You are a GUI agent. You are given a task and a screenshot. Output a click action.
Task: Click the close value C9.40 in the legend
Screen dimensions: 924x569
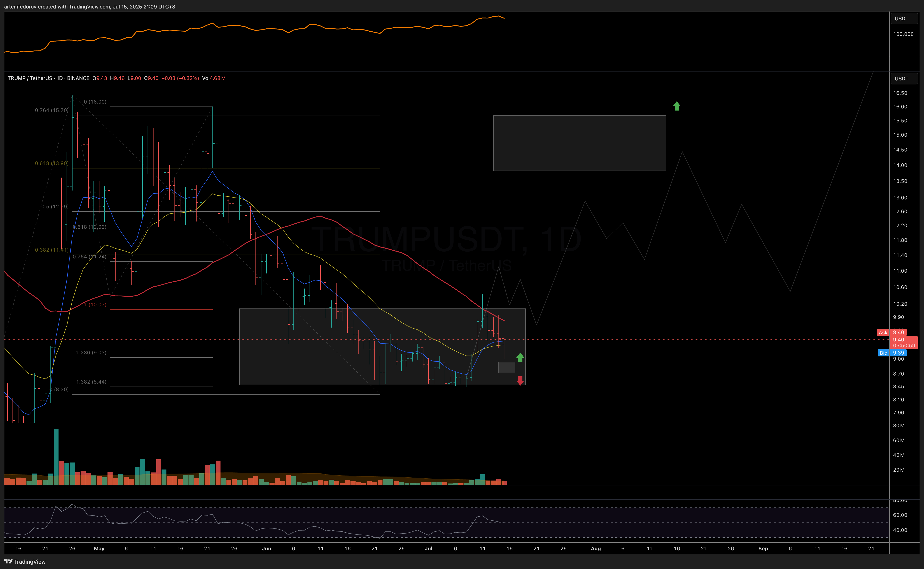click(151, 78)
